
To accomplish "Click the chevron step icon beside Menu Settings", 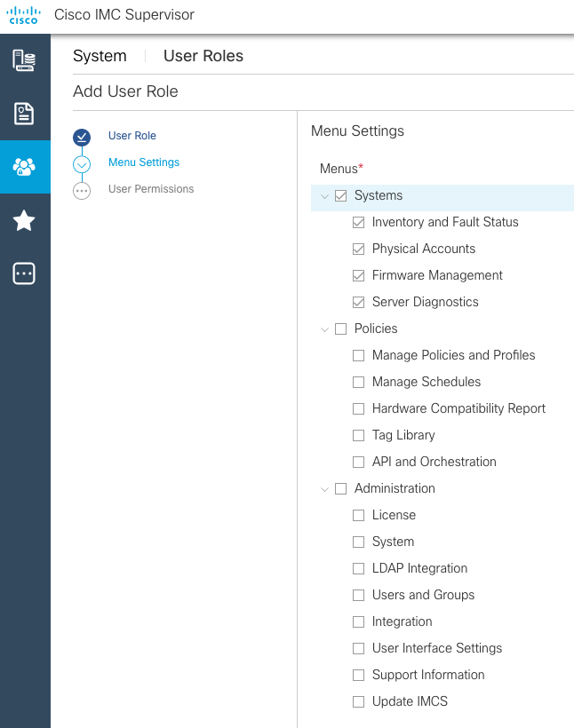I will [82, 163].
